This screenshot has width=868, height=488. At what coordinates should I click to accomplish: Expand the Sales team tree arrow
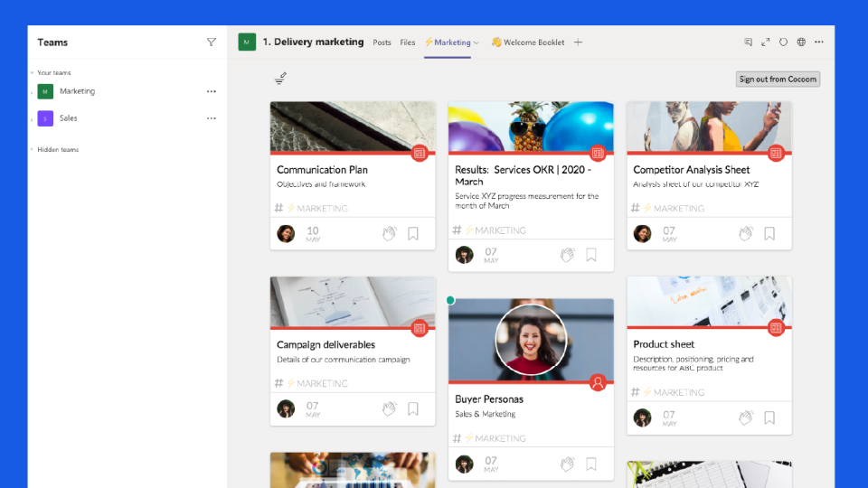click(33, 118)
